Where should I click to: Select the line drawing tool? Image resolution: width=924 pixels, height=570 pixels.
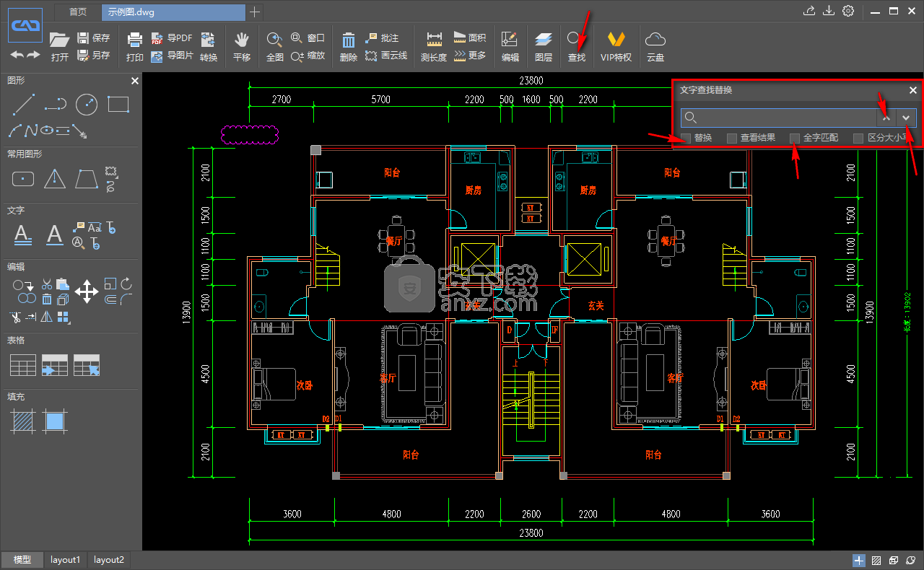point(23,105)
